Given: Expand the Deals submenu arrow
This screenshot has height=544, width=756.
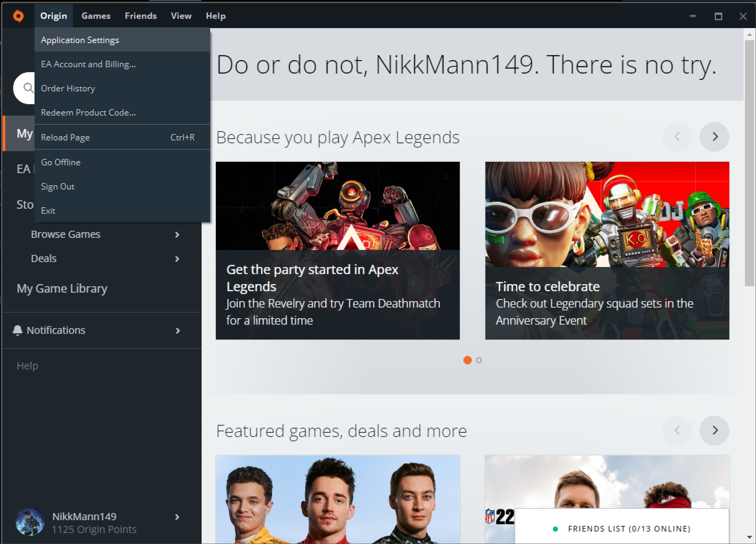Looking at the screenshot, I should click(x=177, y=259).
